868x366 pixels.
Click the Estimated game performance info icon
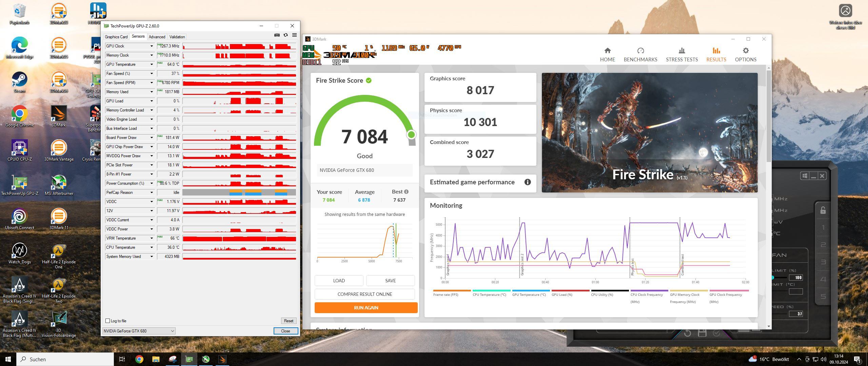coord(528,182)
